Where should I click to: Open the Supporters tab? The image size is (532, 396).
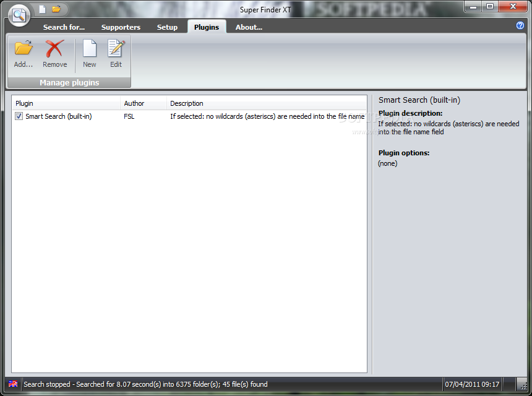(x=121, y=27)
